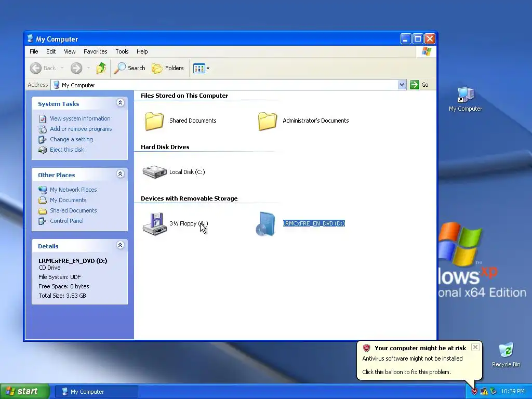This screenshot has width=532, height=399.
Task: Close the security warning balloon
Action: click(475, 347)
